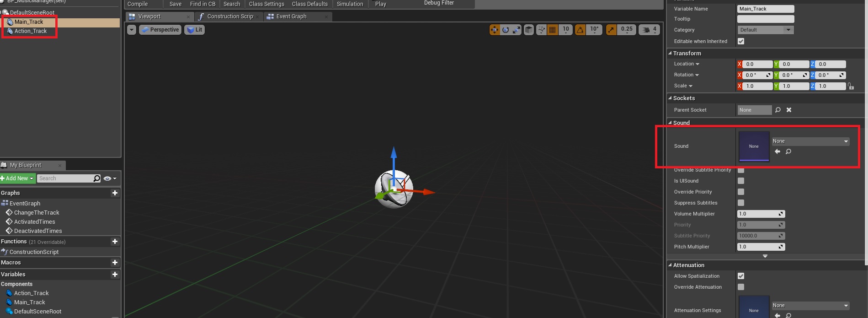Select the scale gizmo tool

(x=517, y=30)
